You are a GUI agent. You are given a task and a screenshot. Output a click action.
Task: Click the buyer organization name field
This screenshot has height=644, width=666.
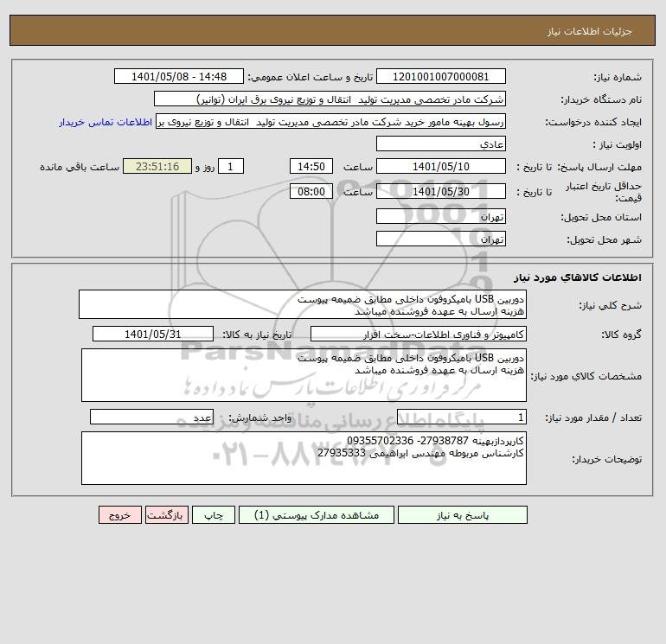330,99
